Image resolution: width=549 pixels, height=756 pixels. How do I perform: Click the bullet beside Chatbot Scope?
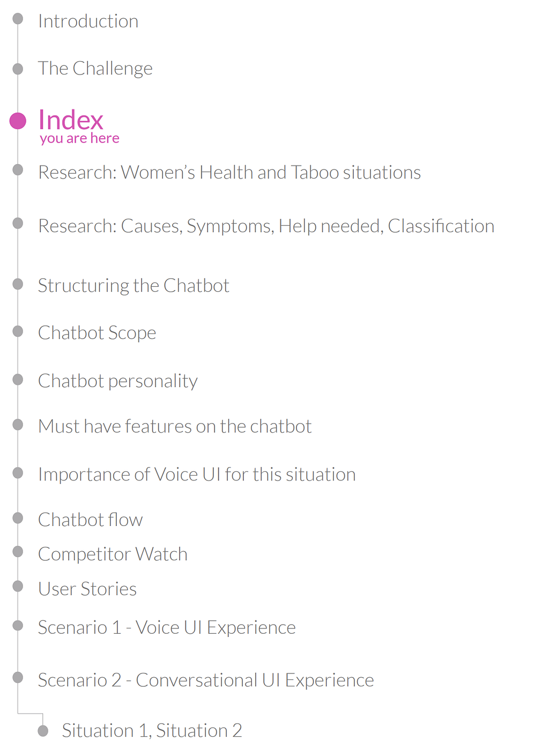(18, 331)
